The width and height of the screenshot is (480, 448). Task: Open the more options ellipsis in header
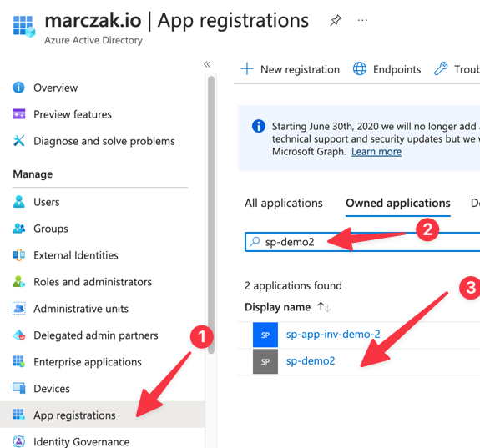tap(362, 21)
